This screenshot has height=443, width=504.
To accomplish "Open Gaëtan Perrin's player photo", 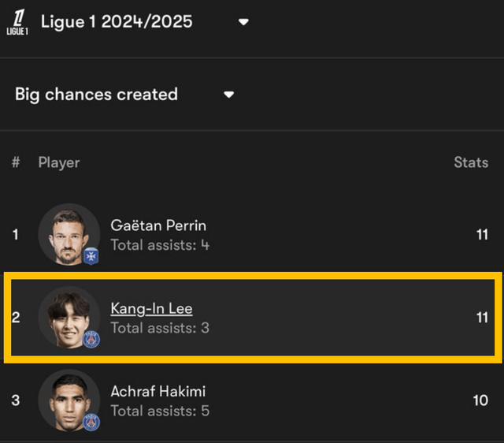I will (x=67, y=233).
